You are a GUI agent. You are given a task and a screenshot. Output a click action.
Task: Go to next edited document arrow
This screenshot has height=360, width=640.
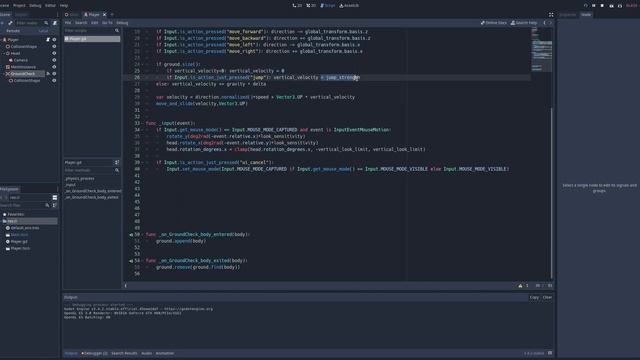pos(550,23)
